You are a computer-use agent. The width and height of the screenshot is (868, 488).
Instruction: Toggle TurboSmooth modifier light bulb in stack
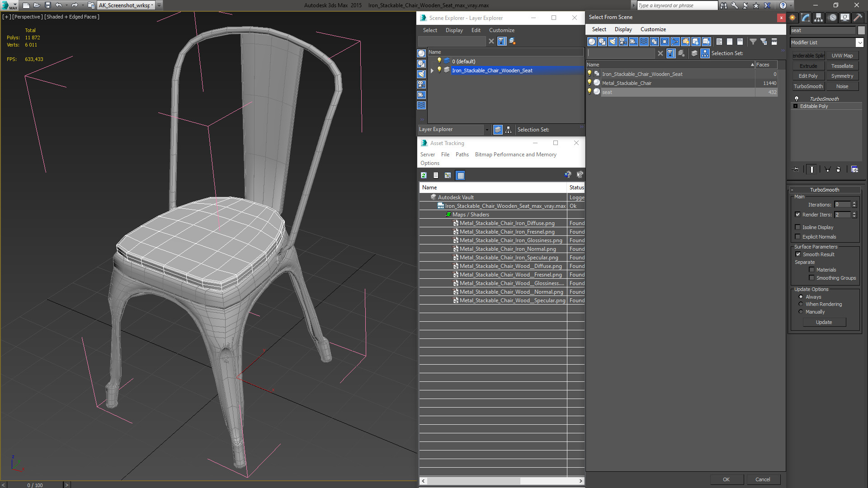coord(796,99)
